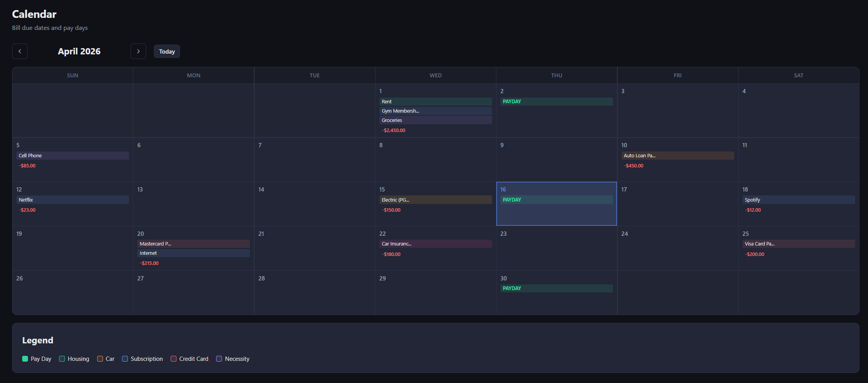Image resolution: width=868 pixels, height=383 pixels.
Task: Select the Gym Membership event on April 1
Action: pyautogui.click(x=435, y=111)
